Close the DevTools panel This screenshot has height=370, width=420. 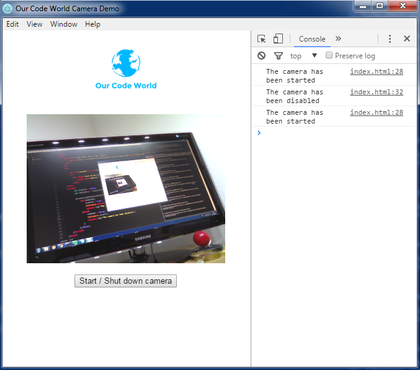(407, 39)
